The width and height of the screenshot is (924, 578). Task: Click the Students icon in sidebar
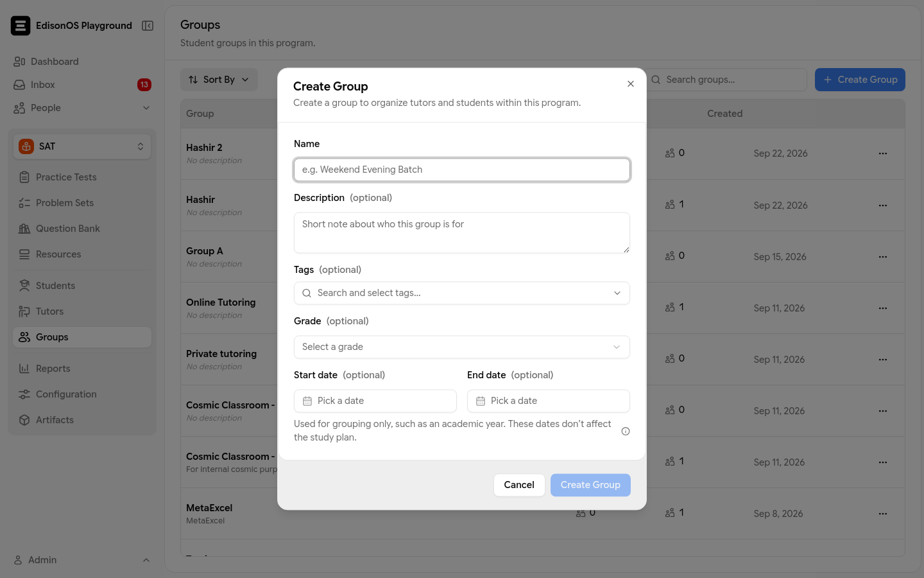(24, 286)
